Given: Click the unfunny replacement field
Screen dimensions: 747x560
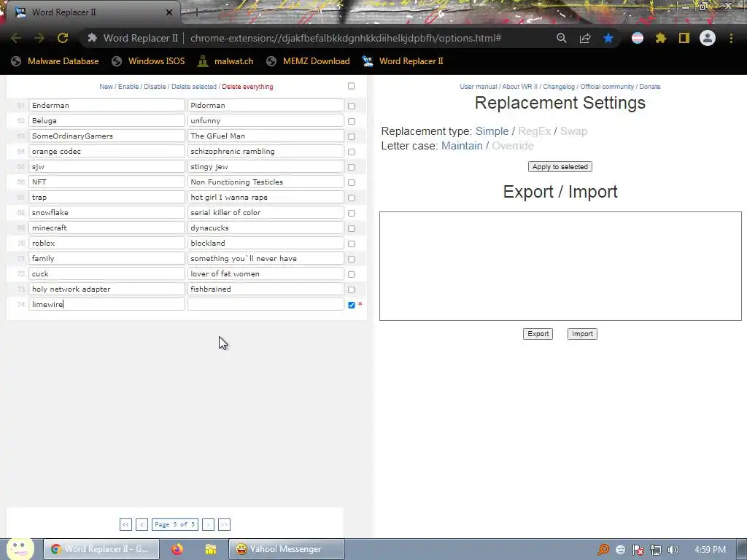Looking at the screenshot, I should click(x=266, y=120).
